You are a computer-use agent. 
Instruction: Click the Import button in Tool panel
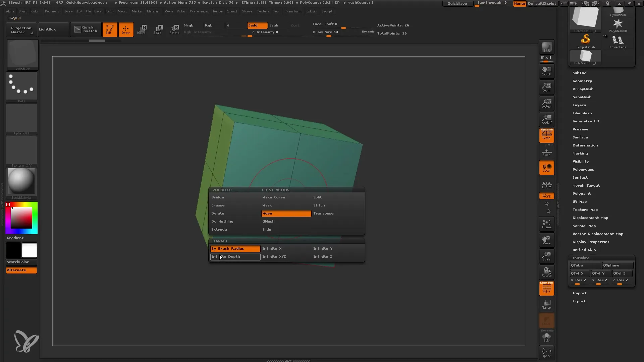[x=579, y=293]
